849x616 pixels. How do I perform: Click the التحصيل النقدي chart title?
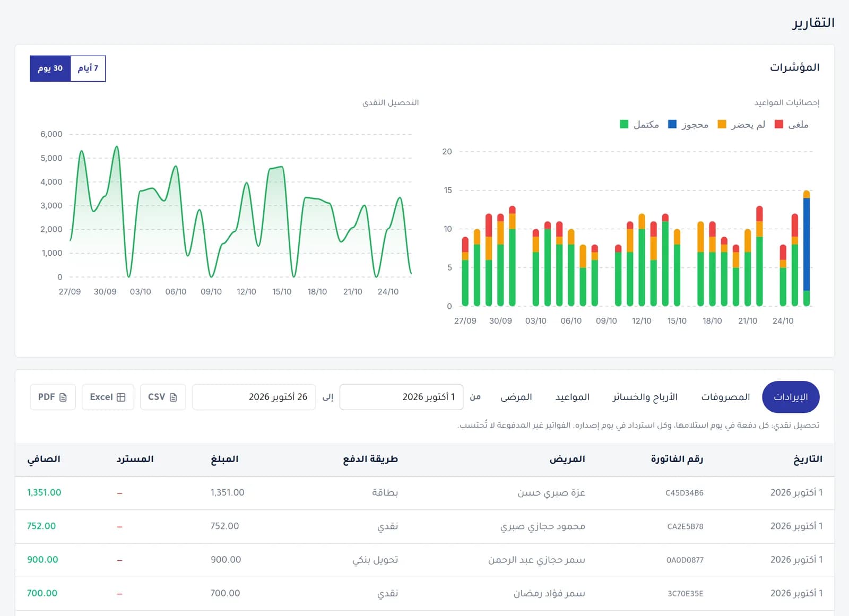click(391, 102)
